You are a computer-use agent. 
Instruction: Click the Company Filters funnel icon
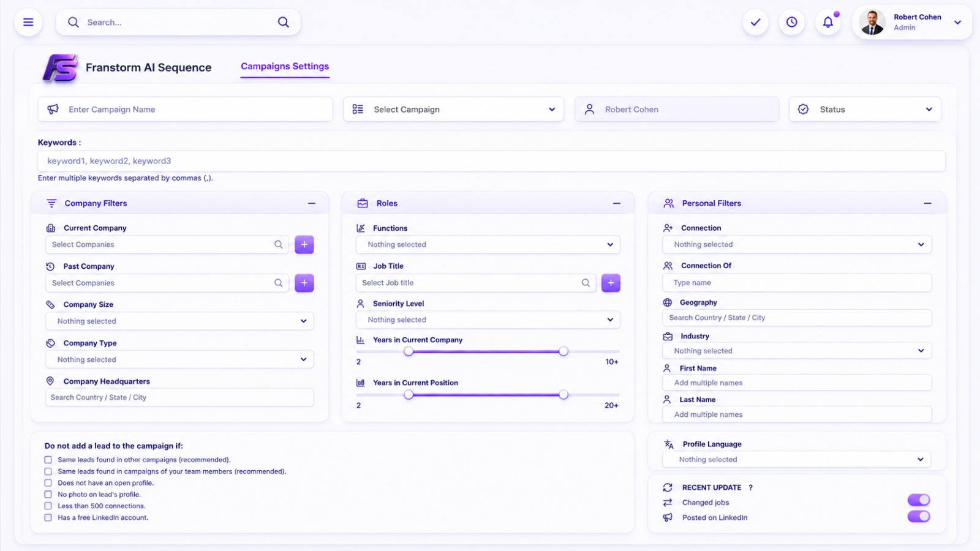[51, 203]
